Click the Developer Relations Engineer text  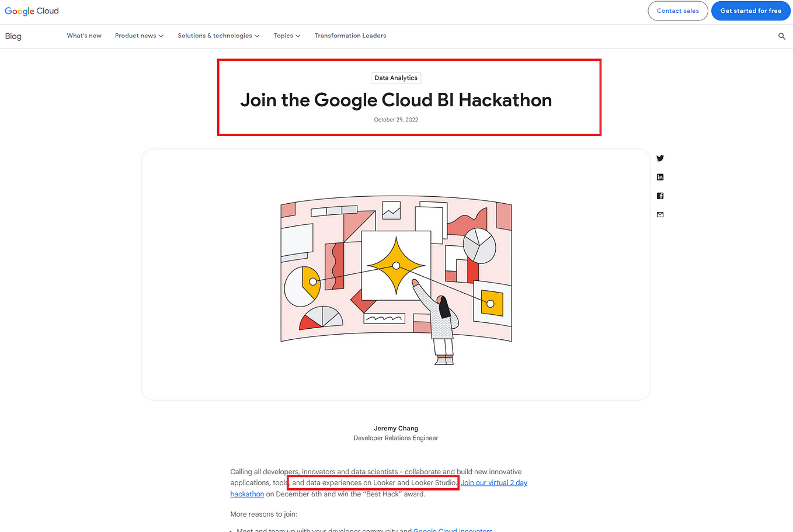coord(396,438)
